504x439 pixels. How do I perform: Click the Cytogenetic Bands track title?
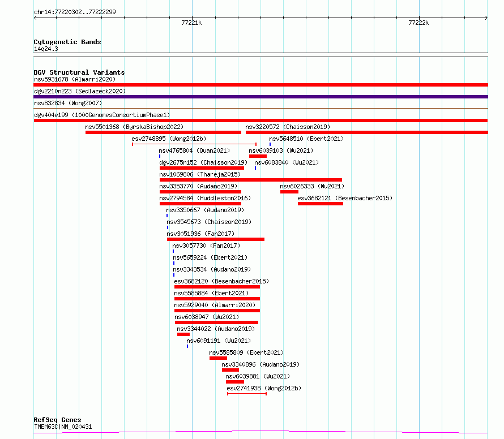point(67,42)
